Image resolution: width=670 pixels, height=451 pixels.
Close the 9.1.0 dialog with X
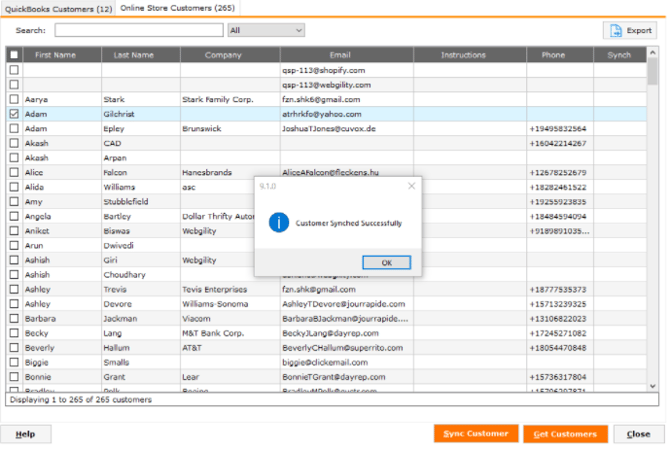[x=411, y=186]
